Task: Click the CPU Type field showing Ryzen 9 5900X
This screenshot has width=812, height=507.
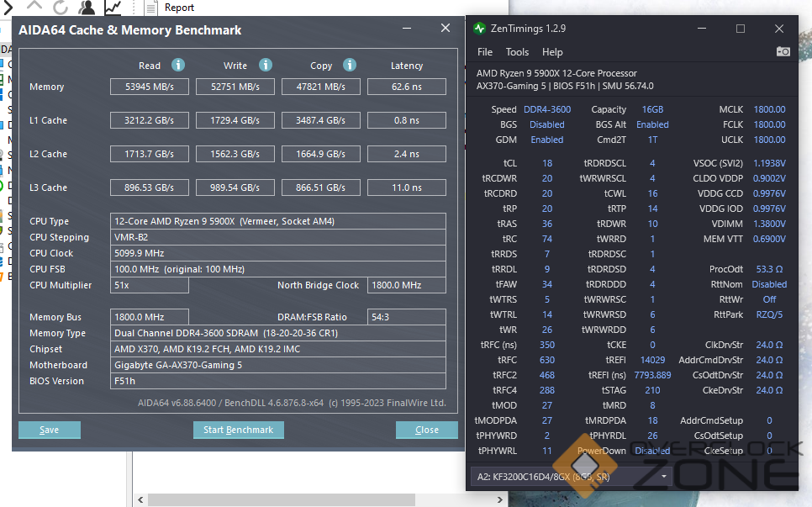Action: (278, 221)
